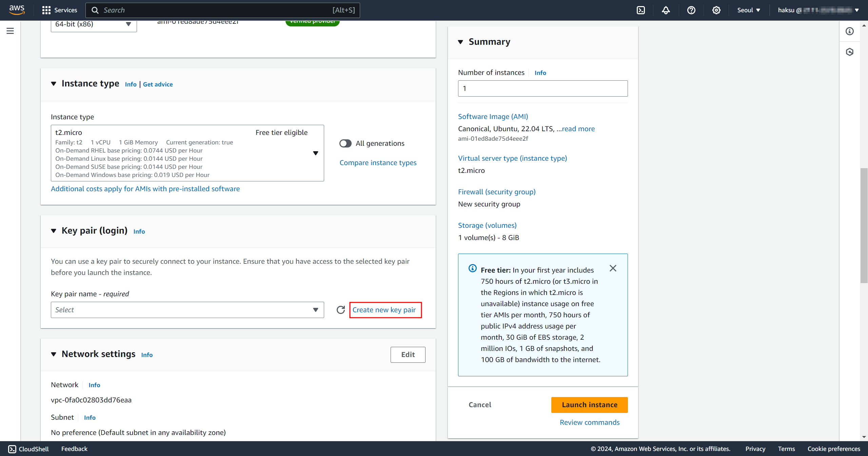Open the hamburger side navigation menu

click(10, 31)
